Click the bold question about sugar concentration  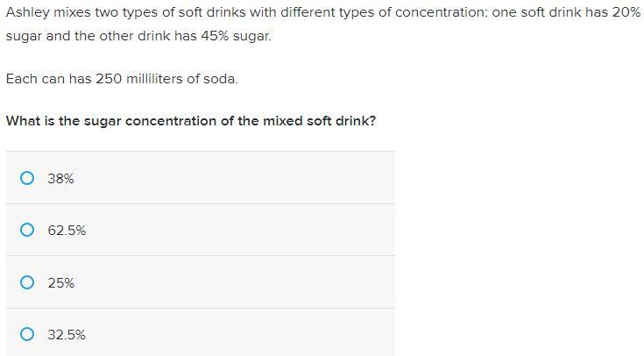(x=191, y=121)
